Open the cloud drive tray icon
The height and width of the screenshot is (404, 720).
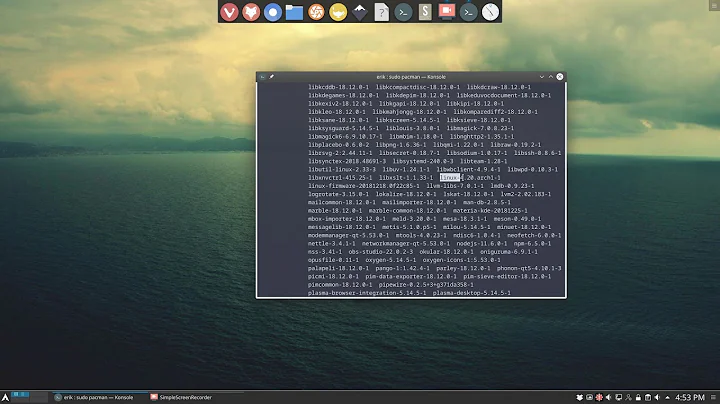589,398
